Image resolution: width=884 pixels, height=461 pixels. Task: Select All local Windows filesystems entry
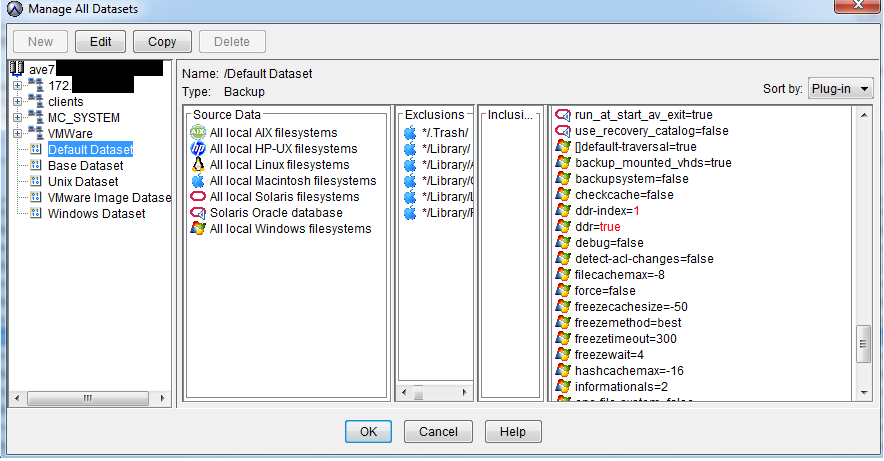(290, 229)
